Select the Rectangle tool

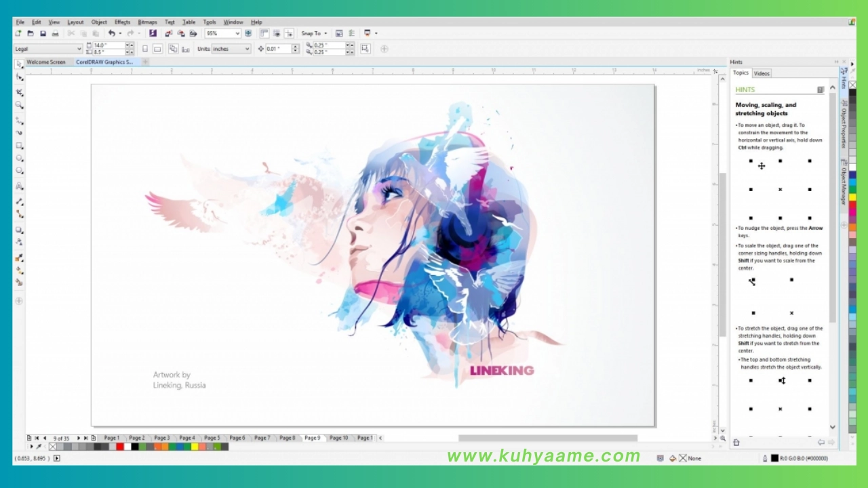(19, 145)
